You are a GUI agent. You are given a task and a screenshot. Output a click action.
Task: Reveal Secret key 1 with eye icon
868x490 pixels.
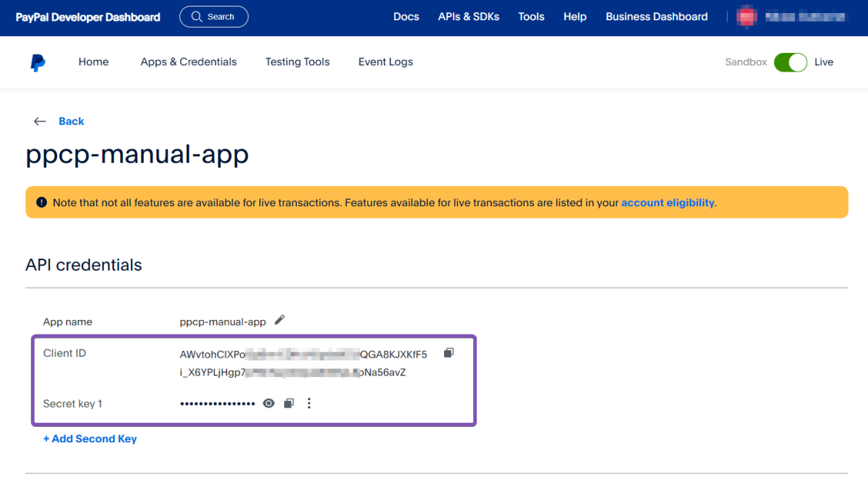[268, 403]
